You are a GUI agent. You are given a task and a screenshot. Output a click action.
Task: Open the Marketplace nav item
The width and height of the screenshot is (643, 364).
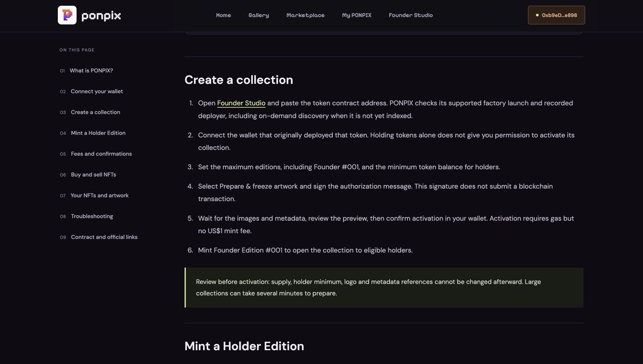click(305, 15)
